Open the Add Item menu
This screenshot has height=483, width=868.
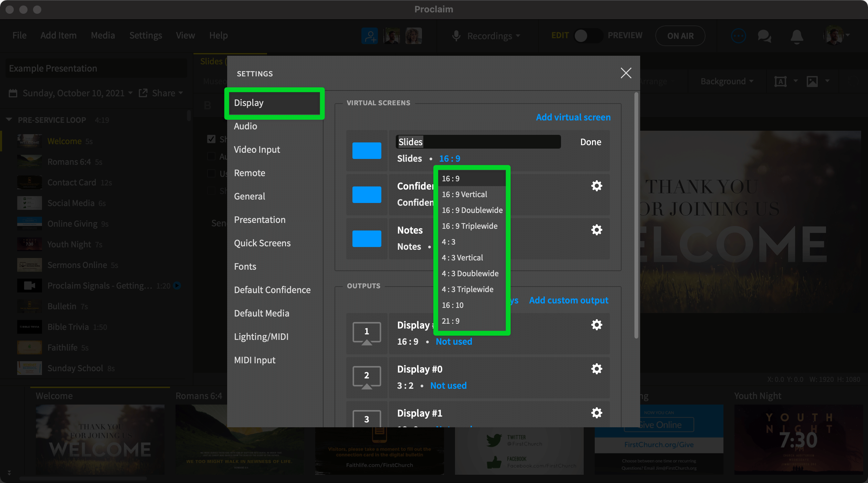pyautogui.click(x=59, y=35)
